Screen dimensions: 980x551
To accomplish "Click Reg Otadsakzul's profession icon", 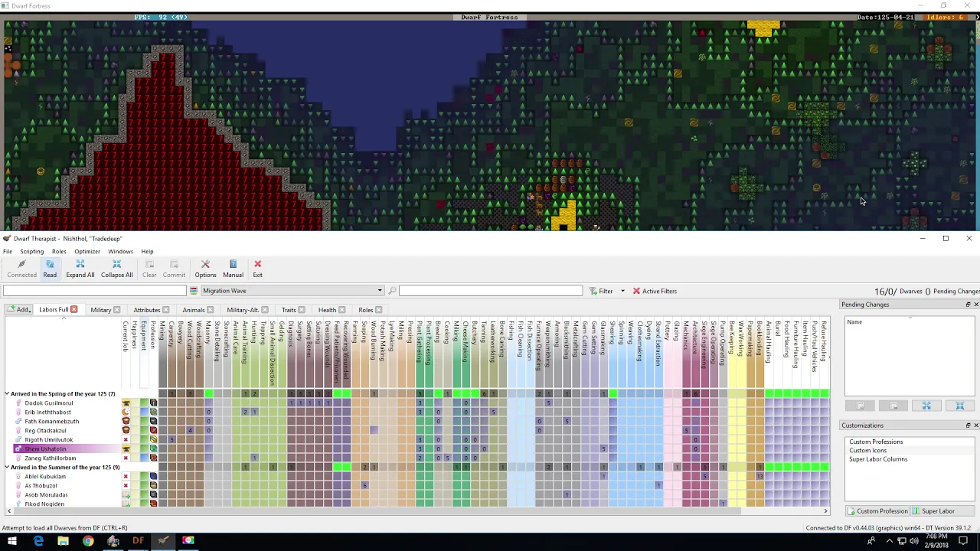I will tap(153, 431).
